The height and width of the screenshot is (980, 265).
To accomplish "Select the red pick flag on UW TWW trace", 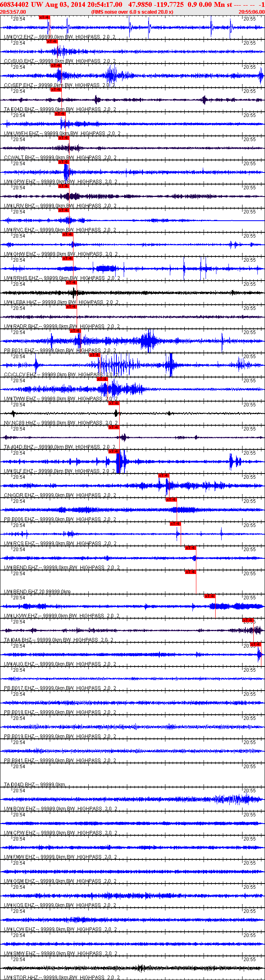I will 102,379.
